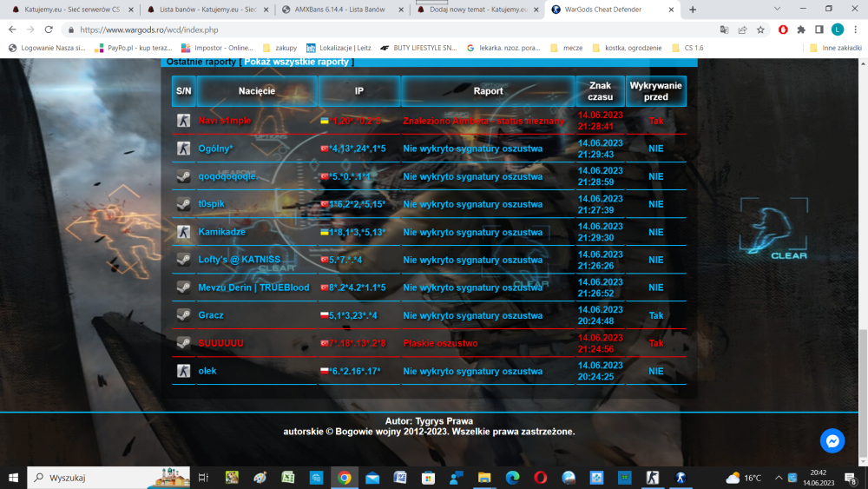Open Microsoft Word from the taskbar

(400, 478)
